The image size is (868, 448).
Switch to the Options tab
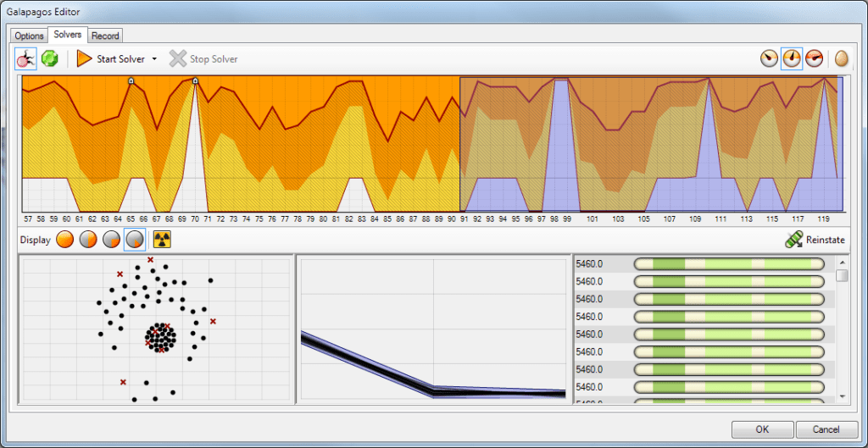29,36
